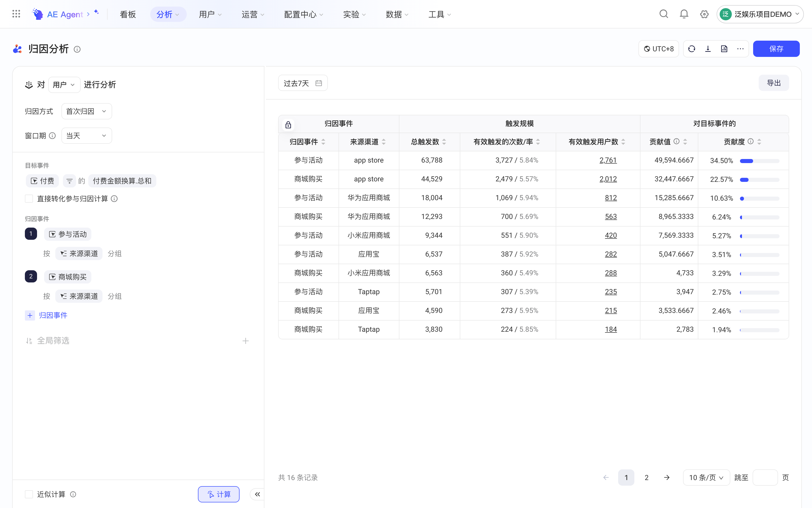
Task: Click the blue 保存 button
Action: 776,49
